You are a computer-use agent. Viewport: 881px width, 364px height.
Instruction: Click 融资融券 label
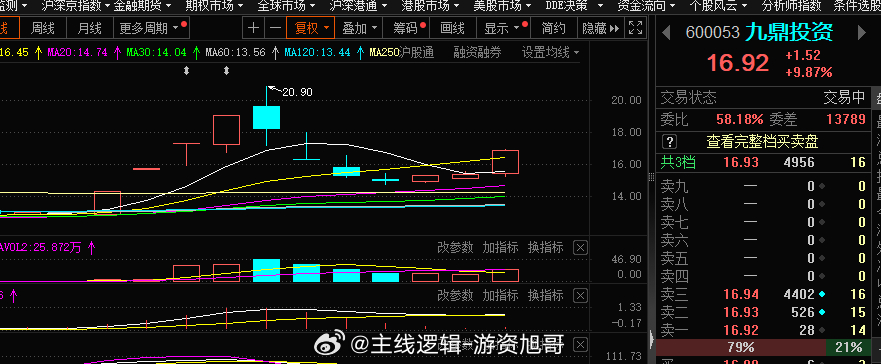477,53
